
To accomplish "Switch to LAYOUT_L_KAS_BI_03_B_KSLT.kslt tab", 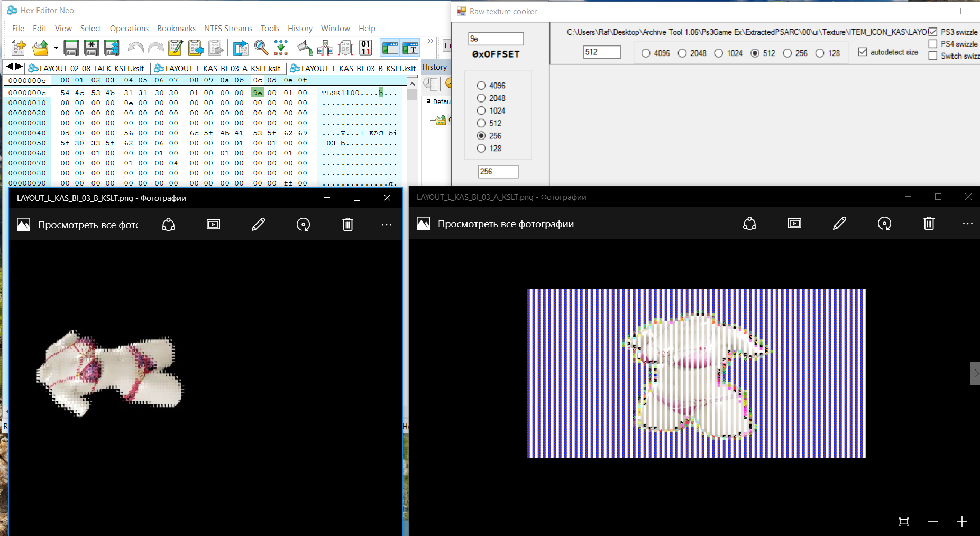I will (354, 68).
